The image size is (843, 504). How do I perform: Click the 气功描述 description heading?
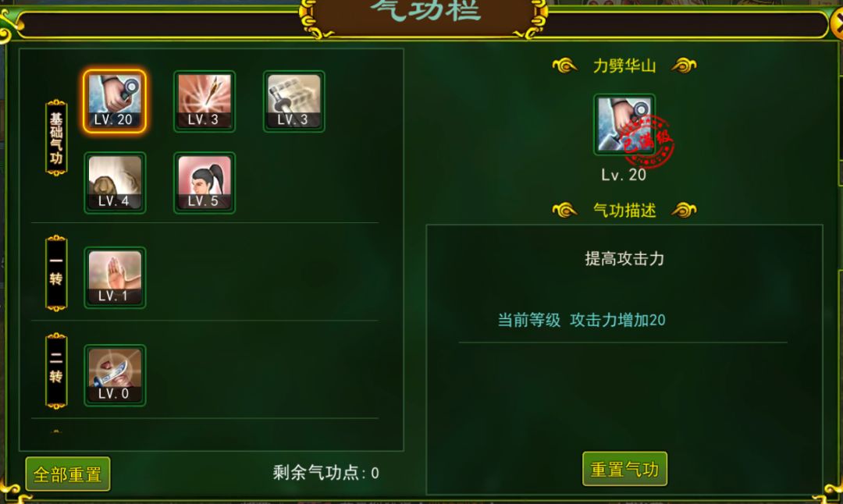pos(624,210)
